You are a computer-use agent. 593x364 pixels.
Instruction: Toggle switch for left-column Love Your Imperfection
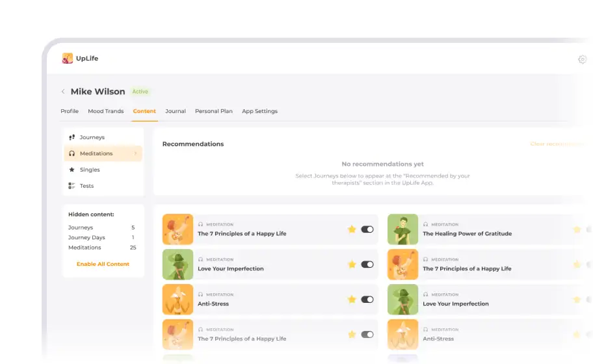[x=367, y=264]
